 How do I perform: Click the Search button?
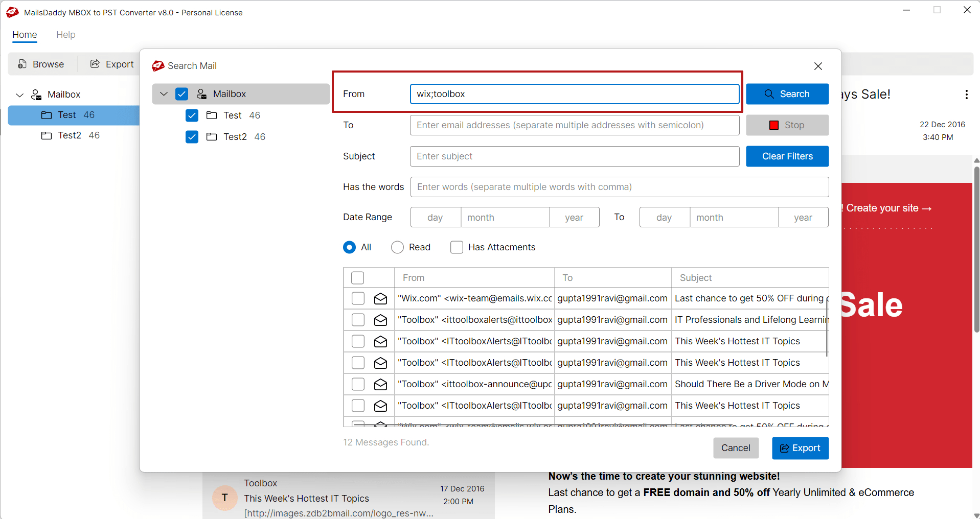click(787, 94)
